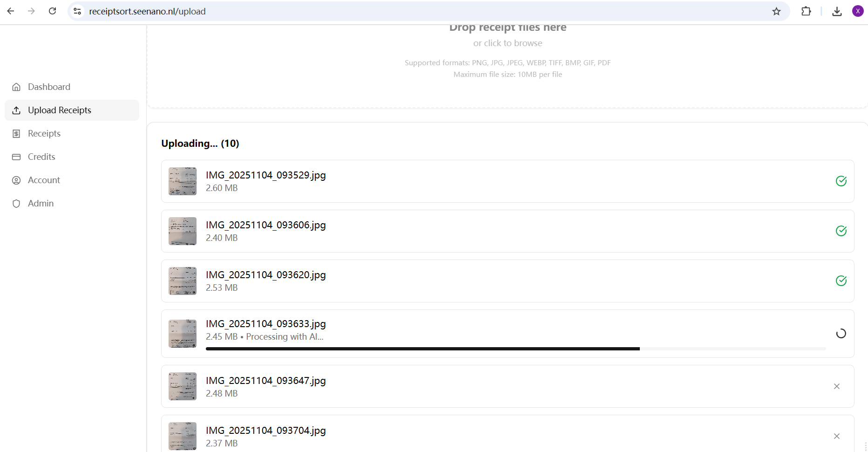Click the Upload Receipts arrow icon
This screenshot has width=868, height=452.
click(16, 110)
